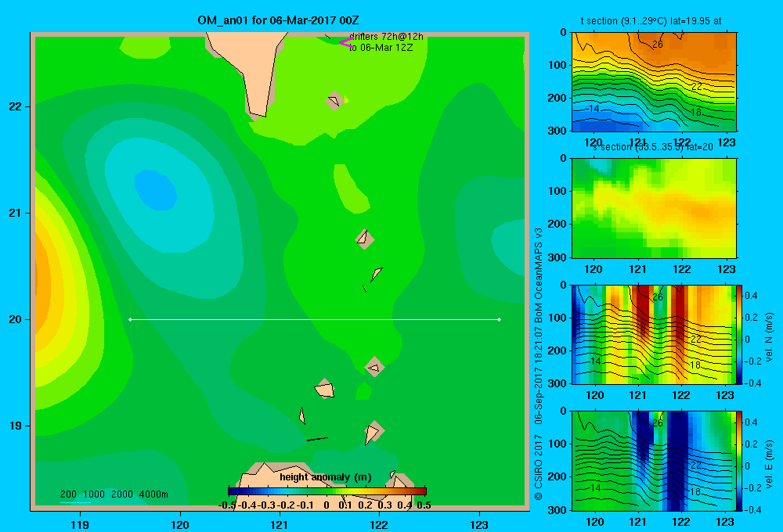The image size is (783, 532).
Task: Click the "26" contour label in temperature section
Action: (x=658, y=44)
